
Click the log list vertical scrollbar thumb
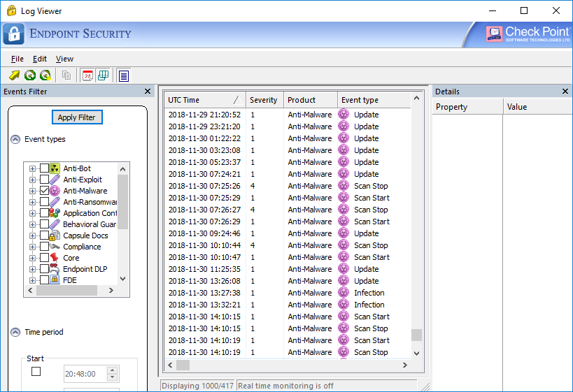tap(416, 335)
